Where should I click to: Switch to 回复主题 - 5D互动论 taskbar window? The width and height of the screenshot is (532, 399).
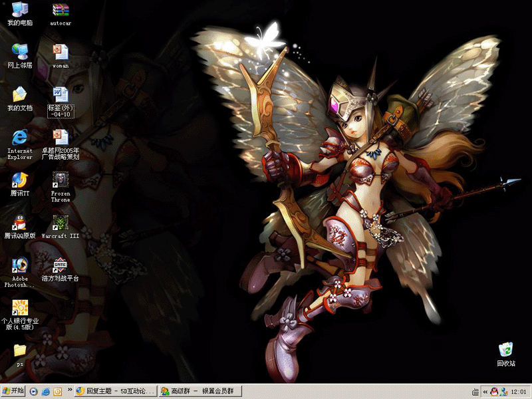point(116,391)
